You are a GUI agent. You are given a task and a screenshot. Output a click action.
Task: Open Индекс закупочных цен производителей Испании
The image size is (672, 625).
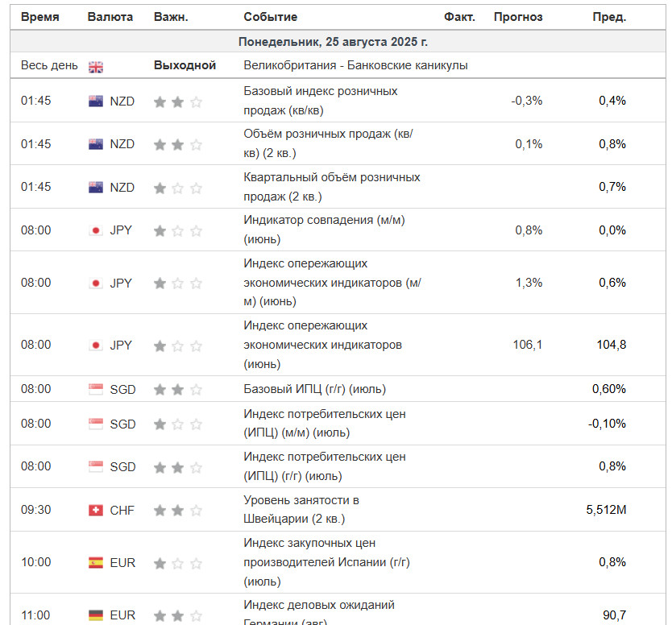click(326, 562)
